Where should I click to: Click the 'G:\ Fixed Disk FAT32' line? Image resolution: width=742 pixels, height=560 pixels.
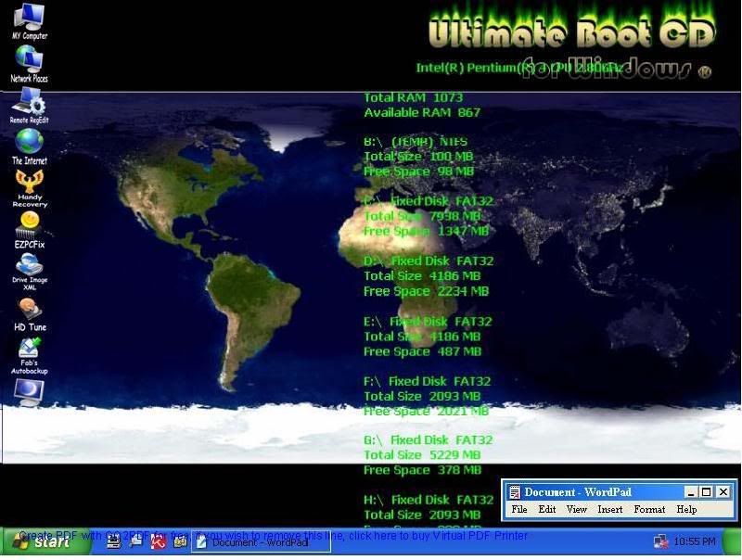(428, 439)
